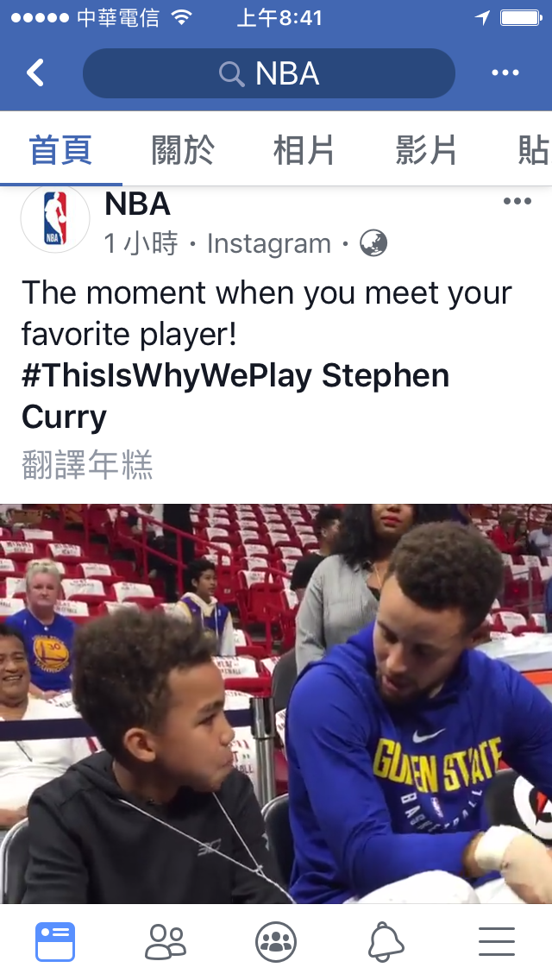The height and width of the screenshot is (980, 552).
Task: Open the Notifications bell icon
Action: (386, 942)
